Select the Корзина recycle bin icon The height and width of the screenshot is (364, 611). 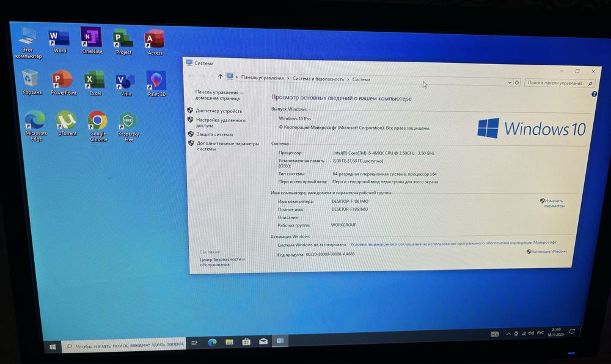tap(31, 82)
